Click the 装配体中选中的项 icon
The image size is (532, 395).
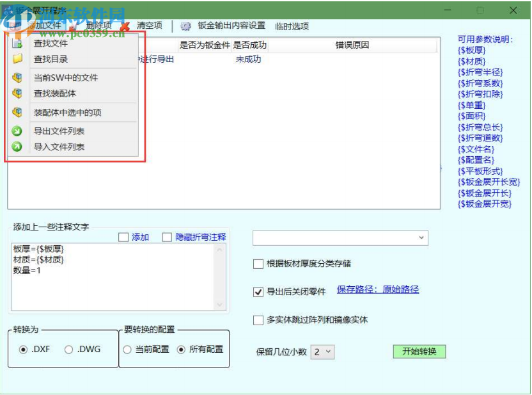coord(17,112)
